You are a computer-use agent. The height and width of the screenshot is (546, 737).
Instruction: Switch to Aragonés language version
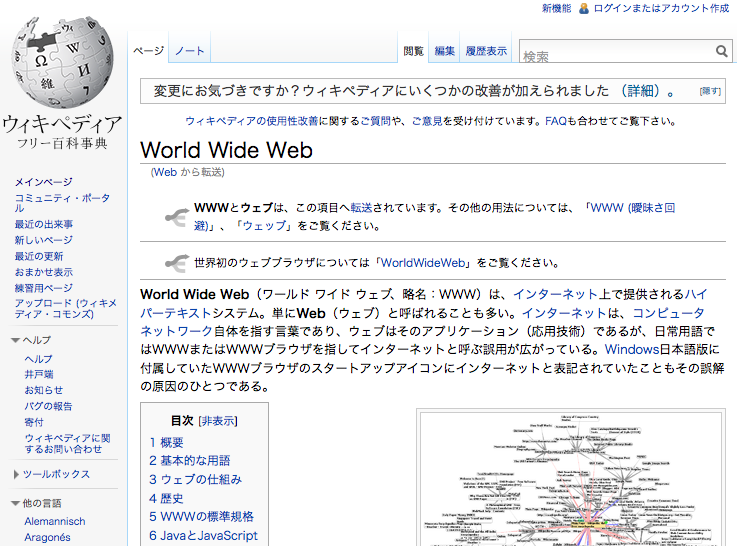click(x=47, y=538)
